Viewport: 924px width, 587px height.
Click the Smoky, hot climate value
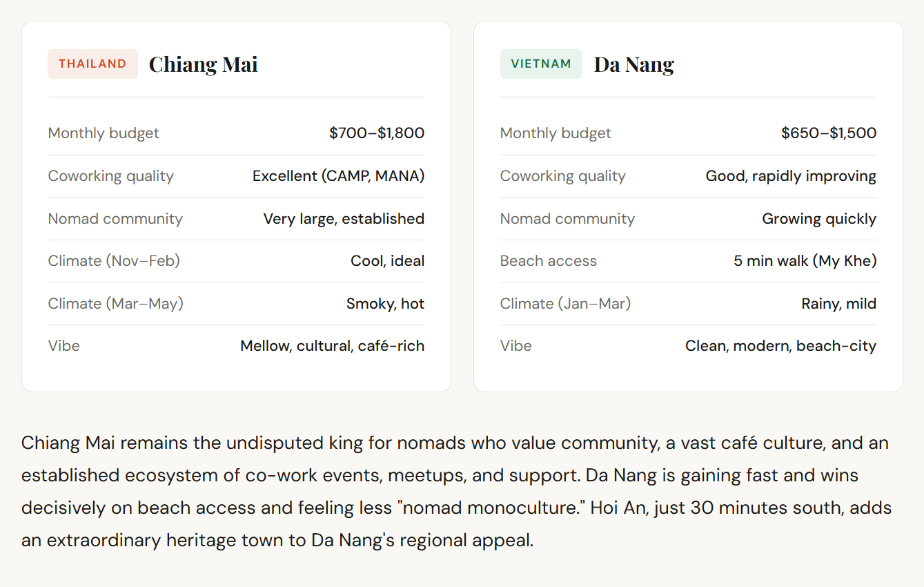click(x=385, y=304)
